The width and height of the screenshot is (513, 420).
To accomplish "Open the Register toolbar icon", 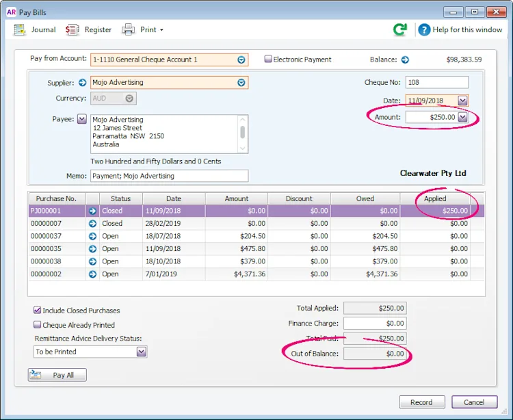I will (x=73, y=30).
